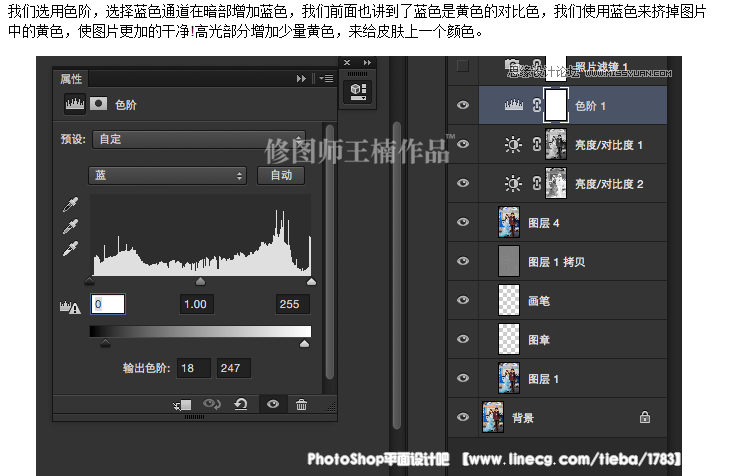Click midtone input field 1.00
The image size is (731, 476).
click(x=196, y=304)
